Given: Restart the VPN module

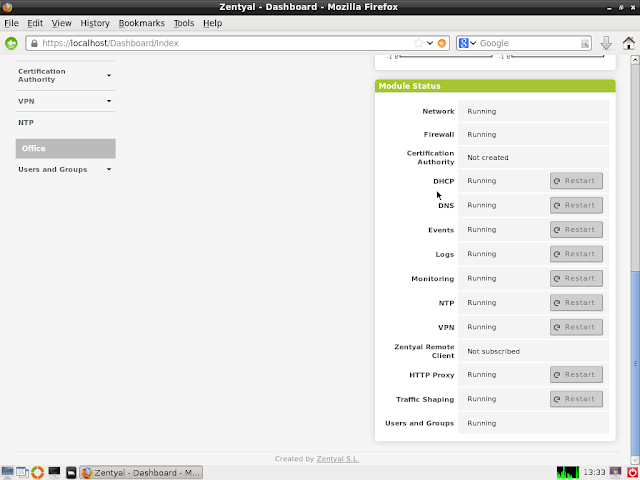Looking at the screenshot, I should (576, 327).
